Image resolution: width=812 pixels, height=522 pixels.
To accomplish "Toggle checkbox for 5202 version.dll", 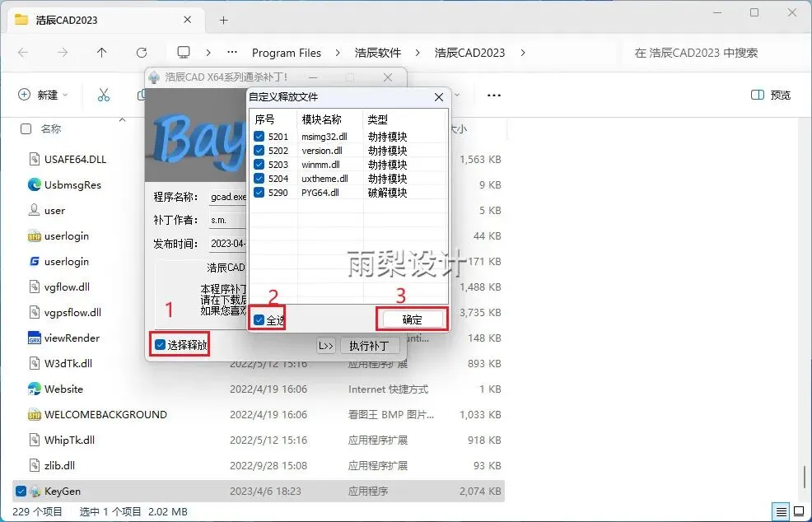I will coord(259,151).
